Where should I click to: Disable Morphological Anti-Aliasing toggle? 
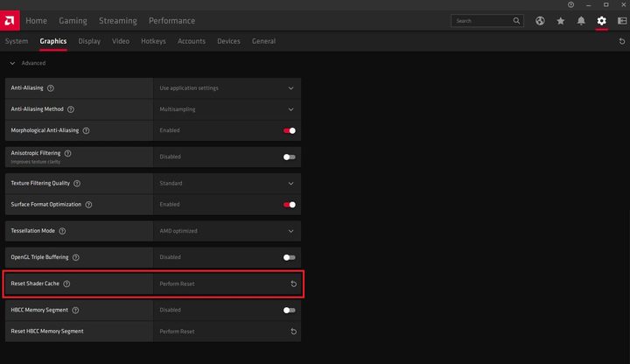click(290, 130)
